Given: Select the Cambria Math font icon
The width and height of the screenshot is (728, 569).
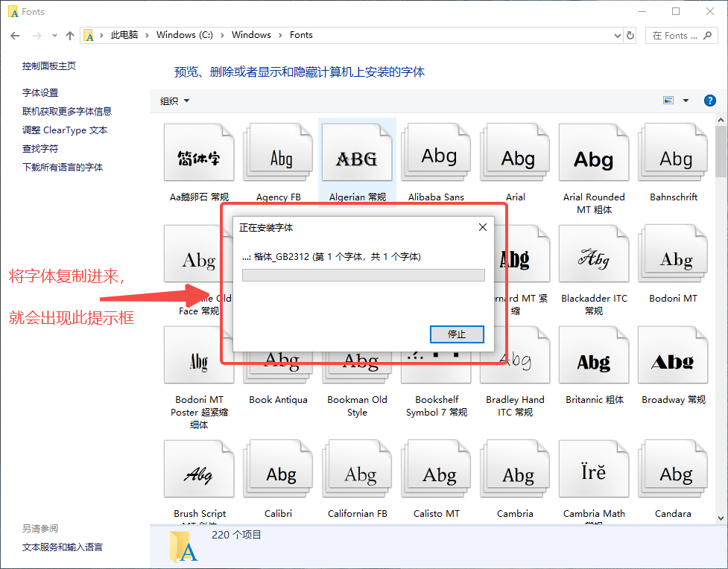Looking at the screenshot, I should 594,468.
